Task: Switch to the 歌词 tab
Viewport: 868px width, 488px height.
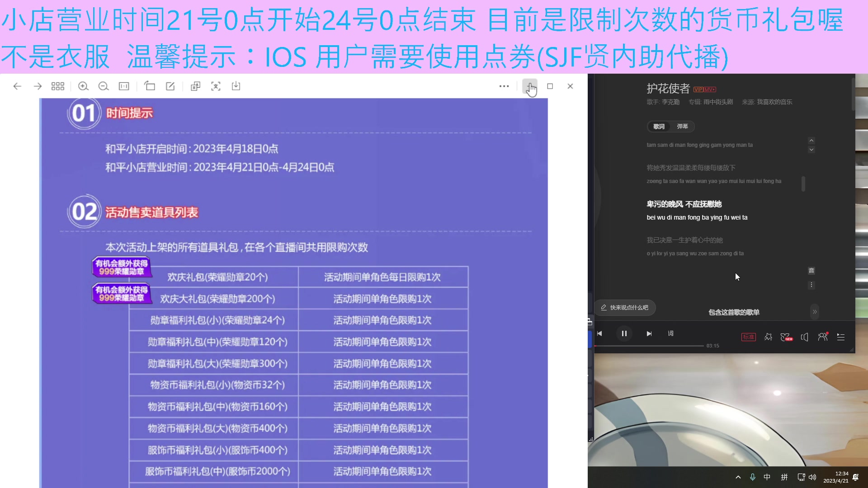Action: (x=660, y=127)
